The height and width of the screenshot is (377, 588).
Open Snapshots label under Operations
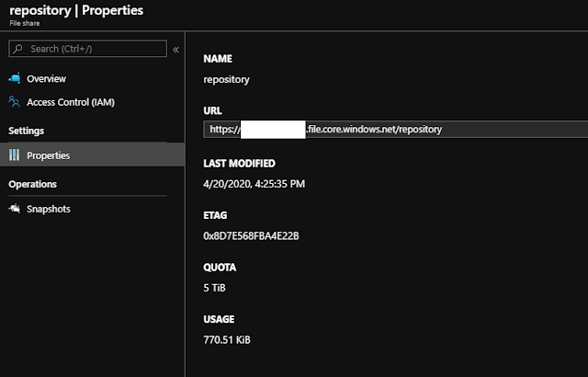click(x=49, y=209)
